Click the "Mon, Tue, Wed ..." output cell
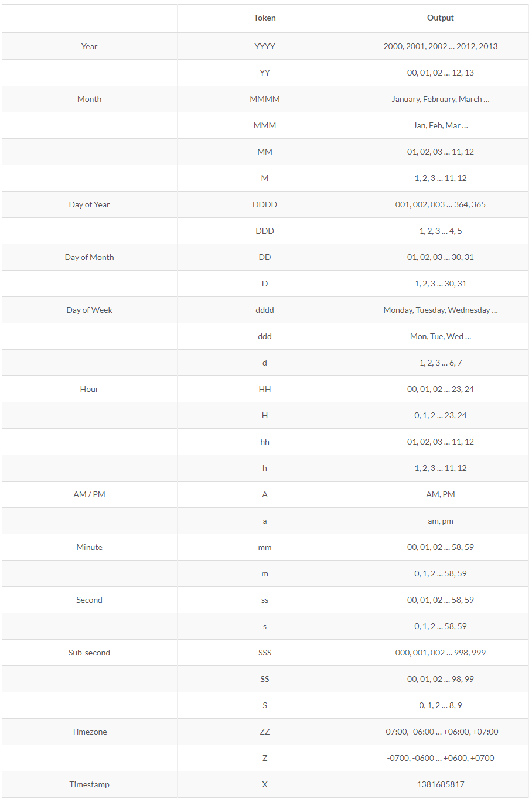The width and height of the screenshot is (532, 799). [441, 336]
